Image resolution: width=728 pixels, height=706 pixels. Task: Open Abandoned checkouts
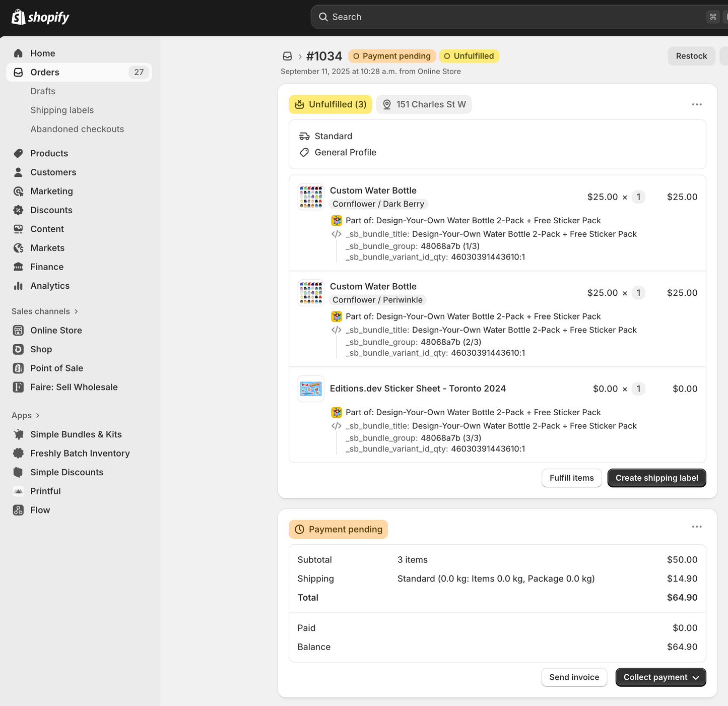(x=77, y=129)
